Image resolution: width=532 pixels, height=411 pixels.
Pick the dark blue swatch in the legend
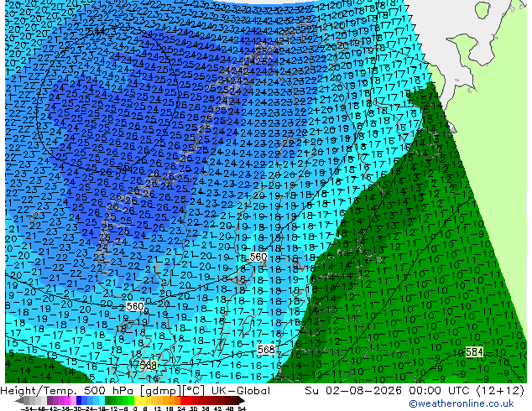(x=79, y=401)
